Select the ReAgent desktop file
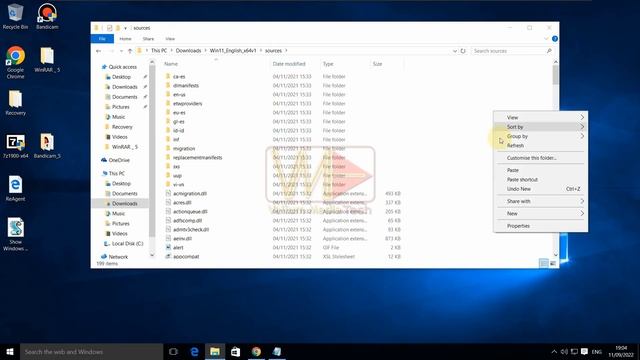The image size is (640, 360). coord(16,189)
